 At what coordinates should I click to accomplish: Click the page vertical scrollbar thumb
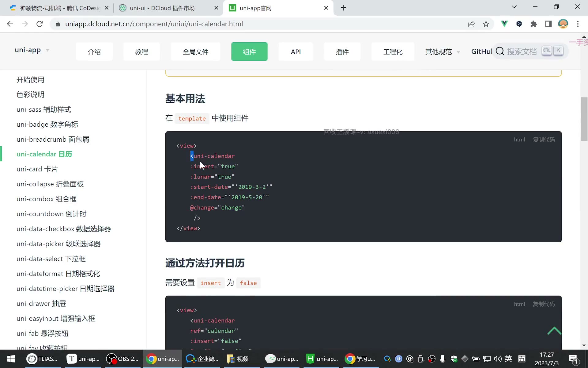click(x=584, y=119)
